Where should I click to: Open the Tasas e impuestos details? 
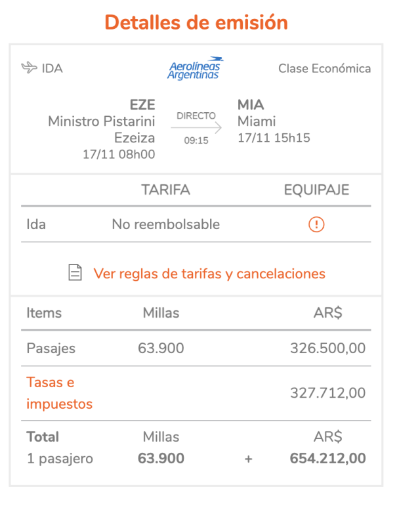[x=59, y=393]
